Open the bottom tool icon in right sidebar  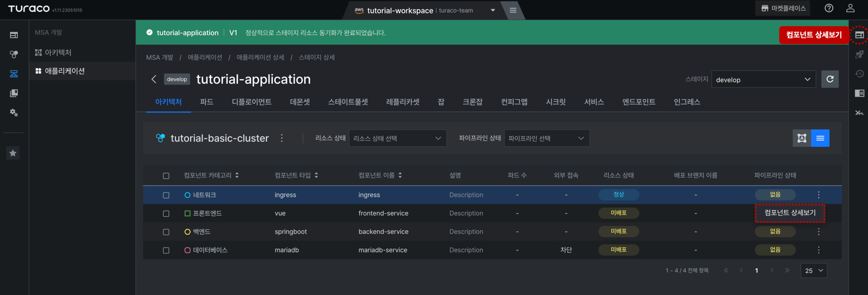(859, 113)
